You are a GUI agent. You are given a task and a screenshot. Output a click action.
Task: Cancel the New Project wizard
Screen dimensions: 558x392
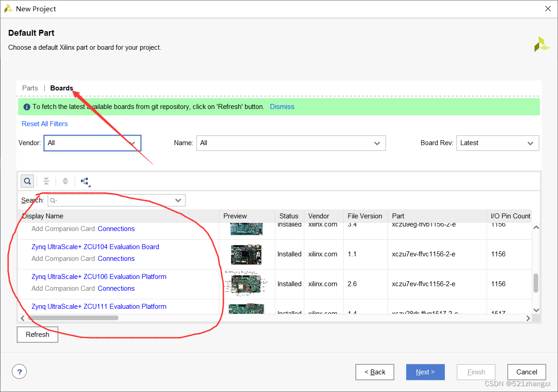[527, 372]
